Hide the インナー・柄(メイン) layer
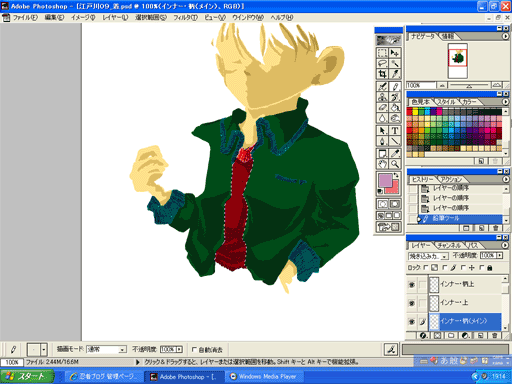 [x=412, y=322]
